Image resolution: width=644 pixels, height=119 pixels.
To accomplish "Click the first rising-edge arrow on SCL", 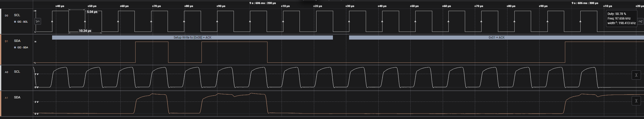I will coord(52,21).
